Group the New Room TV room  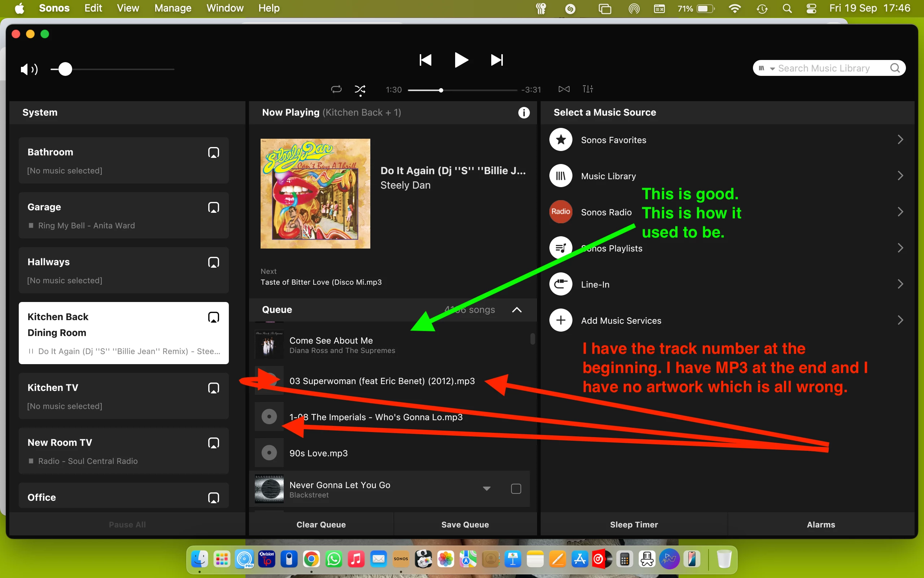point(213,443)
